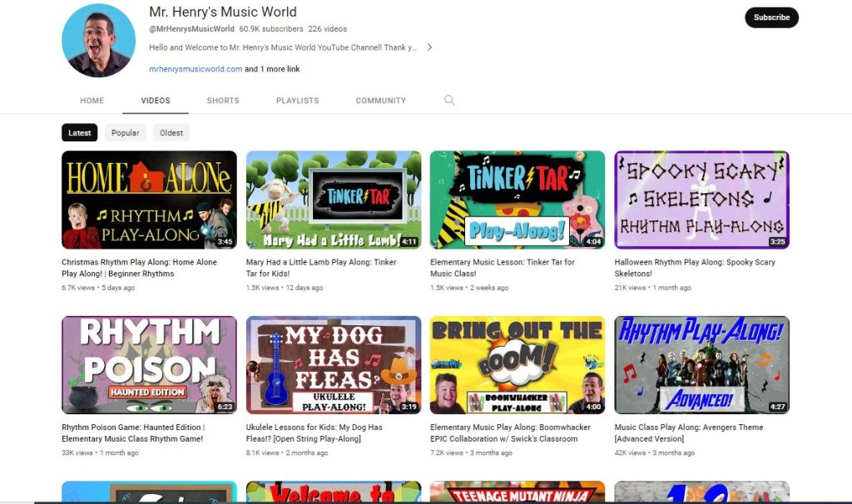Expand the channel description chevron

click(429, 47)
